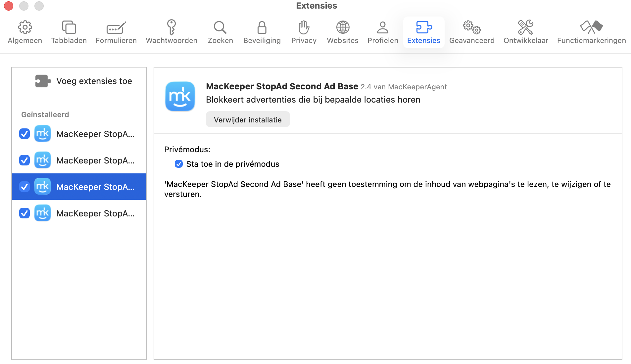Viewport: 631px width, 364px height.
Task: Uncheck 'Sta toe in de privémodus'
Action: [x=179, y=163]
